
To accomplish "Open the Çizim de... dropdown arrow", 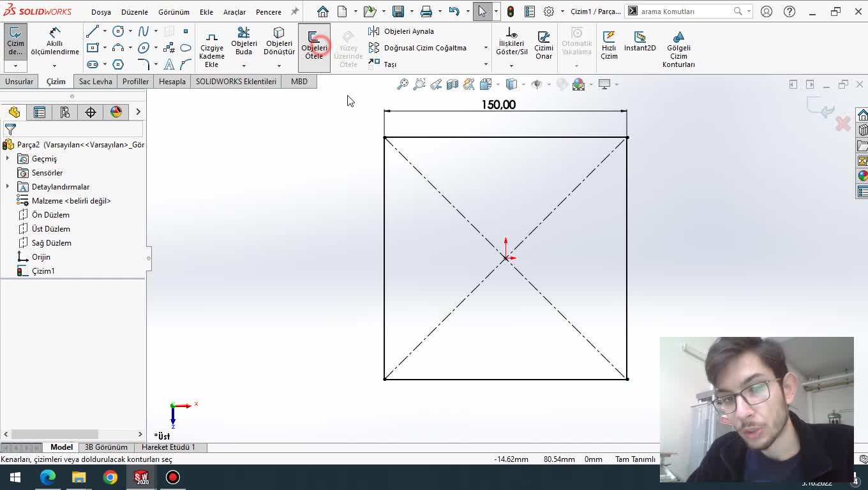I will coord(15,66).
